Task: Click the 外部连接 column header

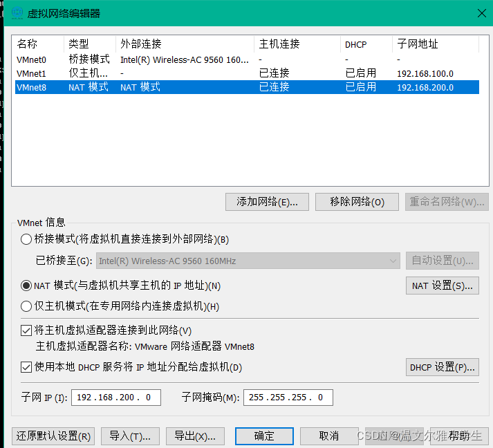Action: click(x=185, y=44)
